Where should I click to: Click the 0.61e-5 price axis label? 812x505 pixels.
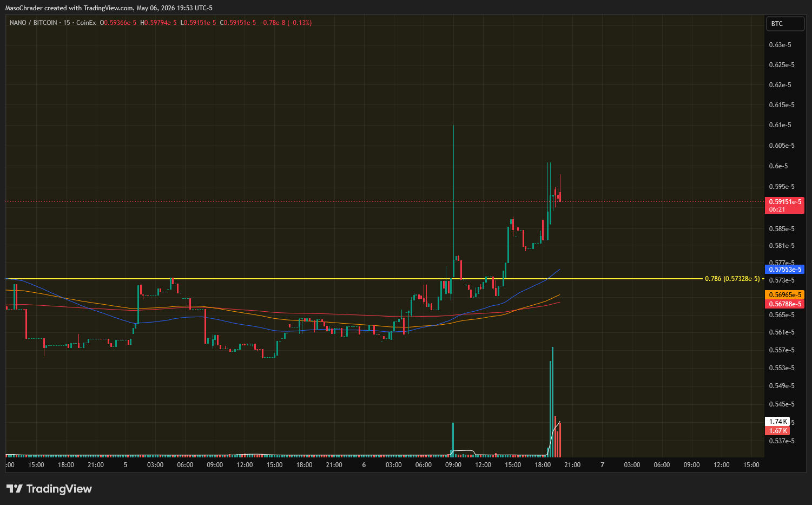[780, 125]
